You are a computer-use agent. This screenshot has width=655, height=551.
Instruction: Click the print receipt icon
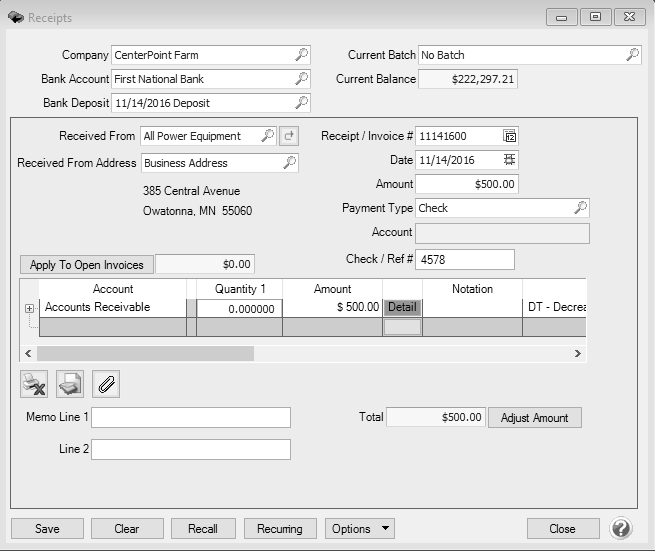69,383
